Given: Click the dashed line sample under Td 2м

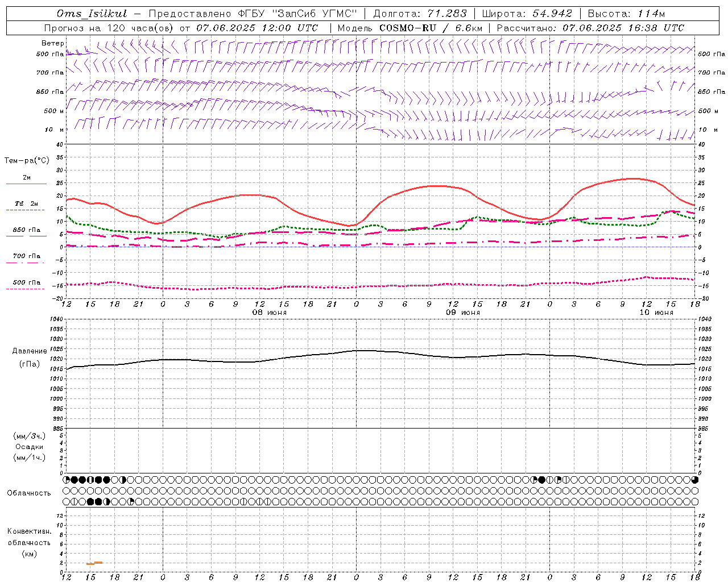Looking at the screenshot, I should pyautogui.click(x=26, y=210).
